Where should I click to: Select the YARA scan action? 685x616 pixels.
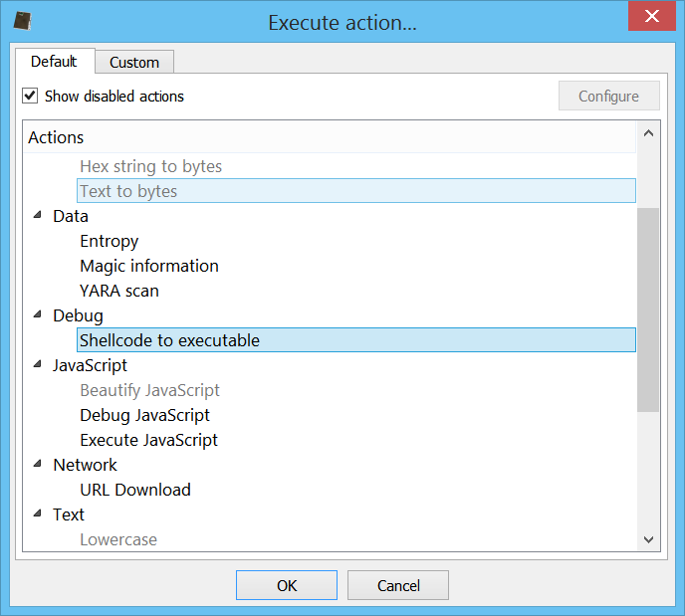click(119, 291)
